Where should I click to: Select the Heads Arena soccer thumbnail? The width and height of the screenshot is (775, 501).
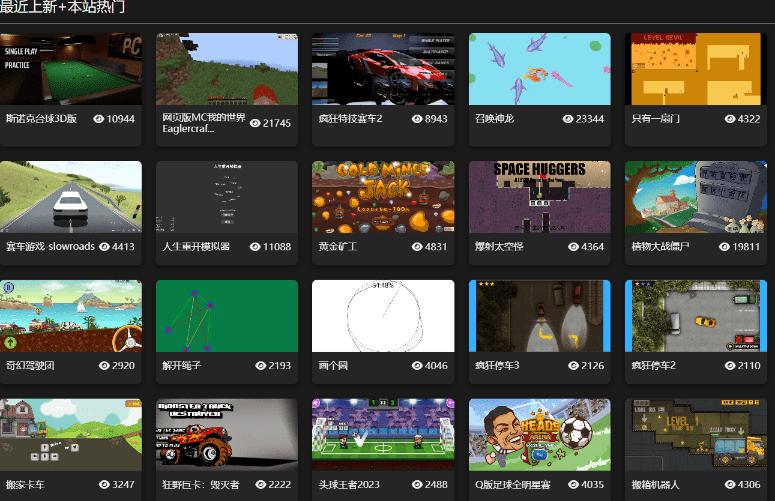(539, 435)
